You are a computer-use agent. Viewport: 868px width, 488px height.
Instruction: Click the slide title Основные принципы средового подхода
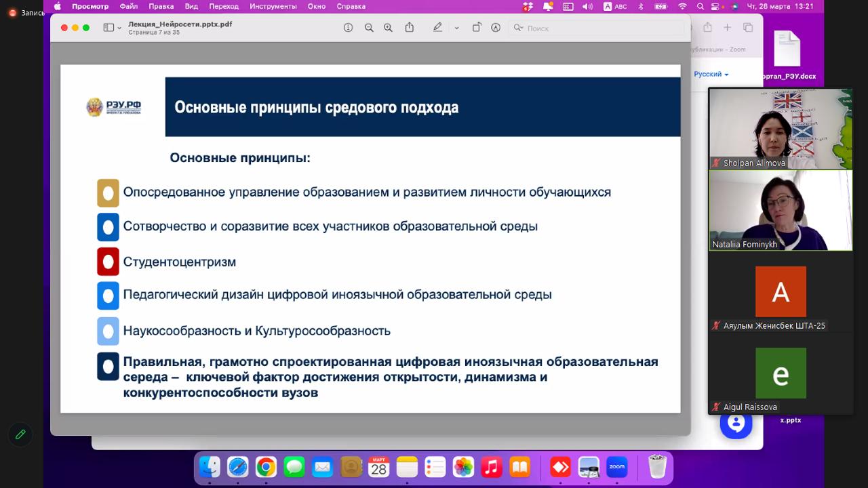point(317,107)
